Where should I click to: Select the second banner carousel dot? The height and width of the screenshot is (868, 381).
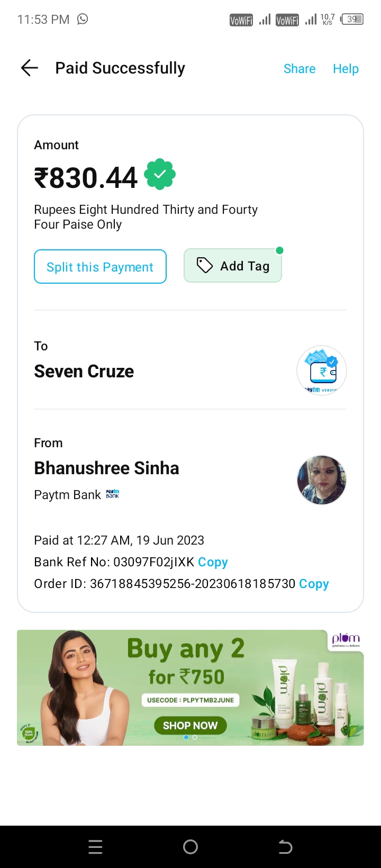point(195,737)
